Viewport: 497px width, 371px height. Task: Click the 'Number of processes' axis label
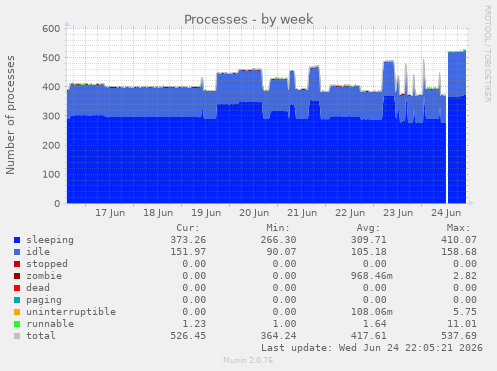[10, 115]
